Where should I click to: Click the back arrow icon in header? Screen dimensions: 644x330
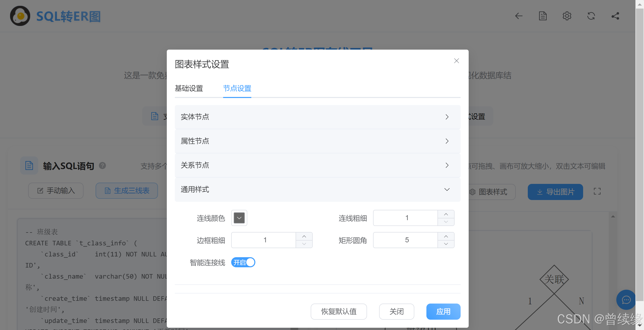pos(519,16)
